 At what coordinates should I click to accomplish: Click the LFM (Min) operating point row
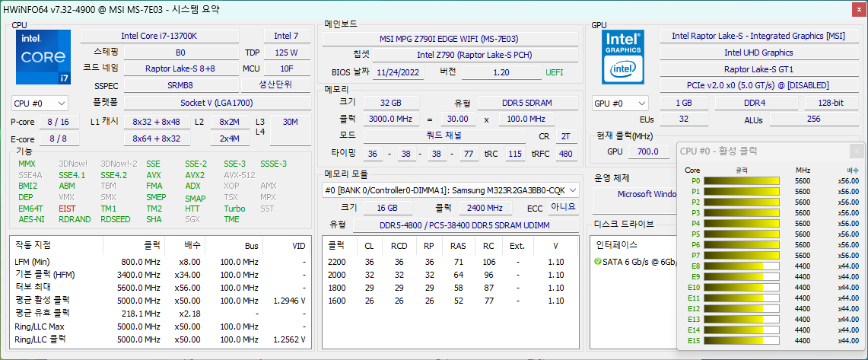click(161, 261)
